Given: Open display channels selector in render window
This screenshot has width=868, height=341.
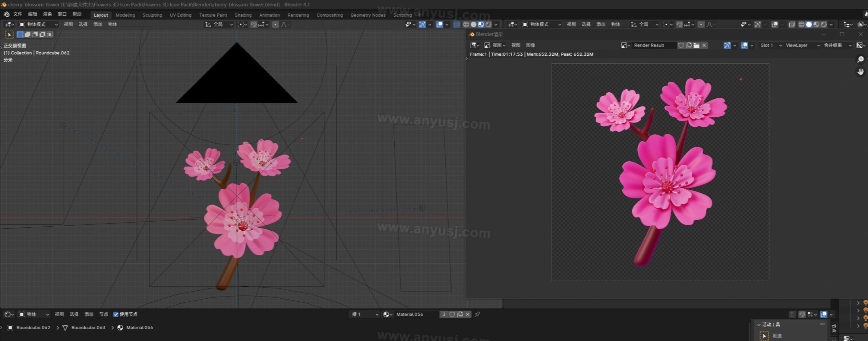Looking at the screenshot, I should 861,45.
